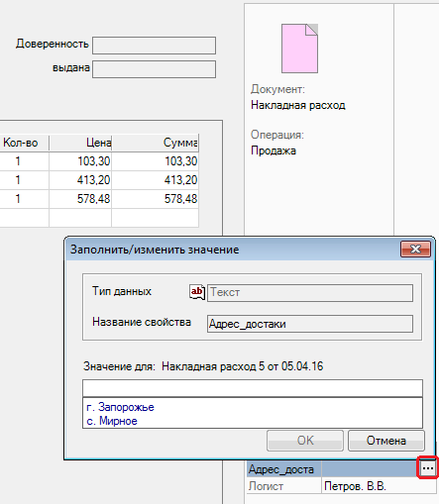Image resolution: width=439 pixels, height=504 pixels.
Task: Click the выдана input field
Action: click(154, 69)
